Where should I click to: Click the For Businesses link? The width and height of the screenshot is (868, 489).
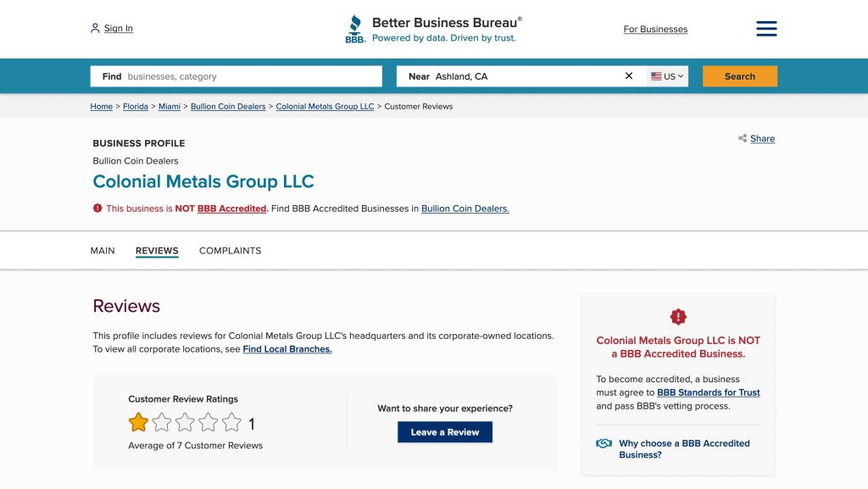pos(655,29)
